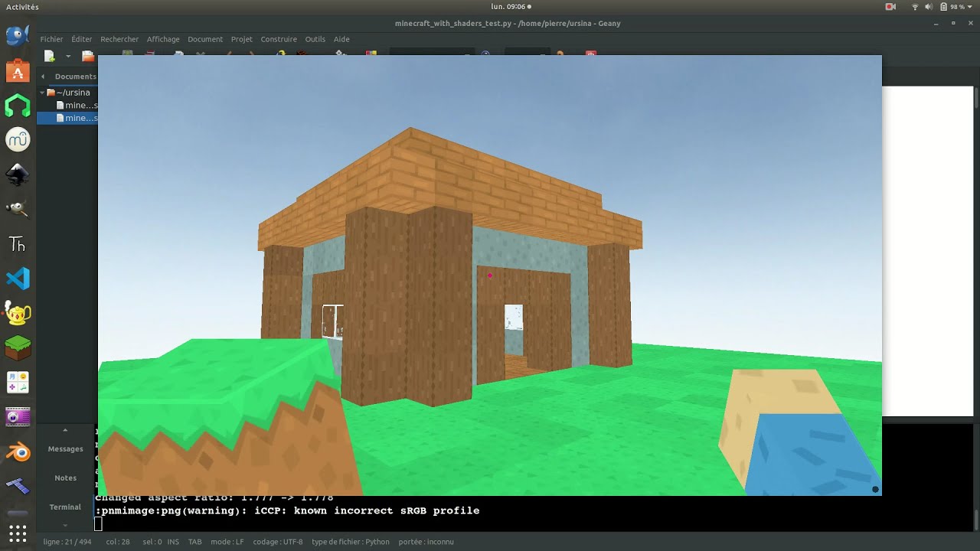
Task: Click the open file folder toolbar icon
Action: 87,56
